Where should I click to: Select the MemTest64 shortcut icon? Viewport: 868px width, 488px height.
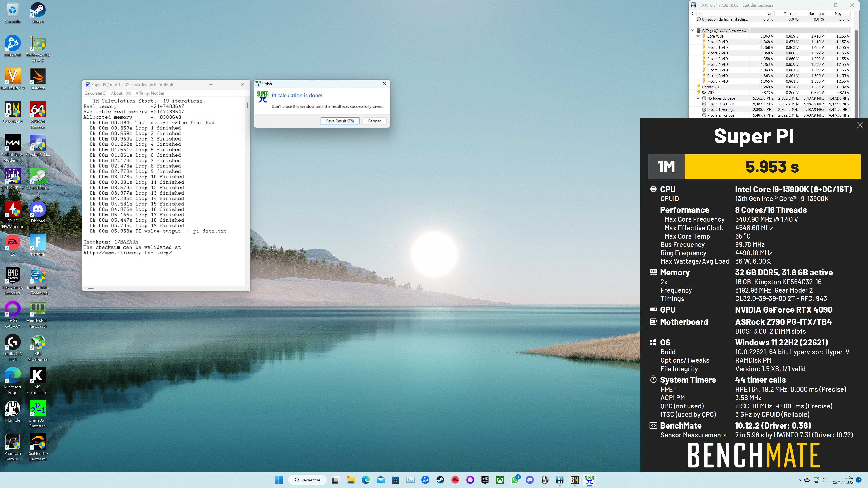click(38, 314)
